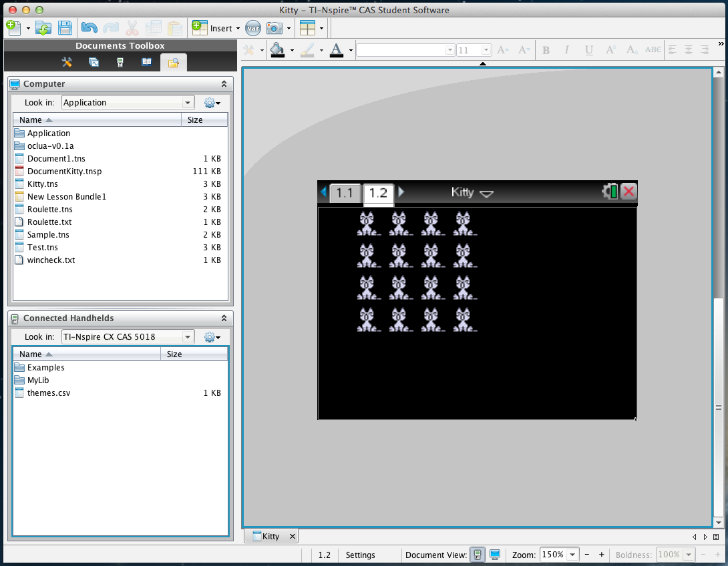Select Roulette.tns file

coord(120,209)
